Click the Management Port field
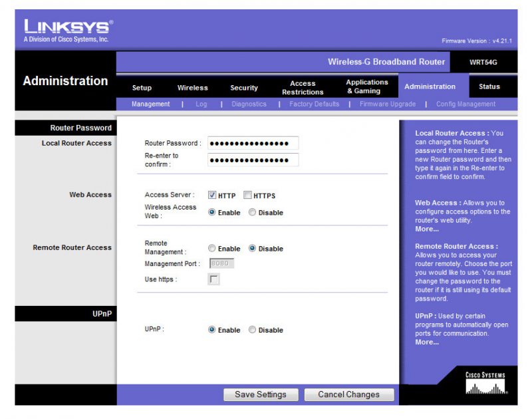The image size is (532, 419). (x=221, y=263)
